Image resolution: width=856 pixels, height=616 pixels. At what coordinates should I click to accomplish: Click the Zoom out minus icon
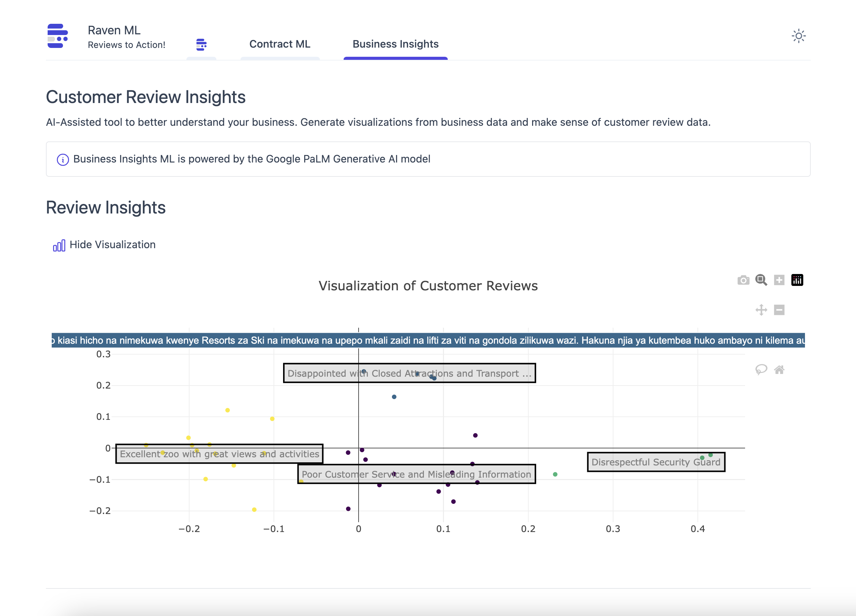pyautogui.click(x=779, y=310)
